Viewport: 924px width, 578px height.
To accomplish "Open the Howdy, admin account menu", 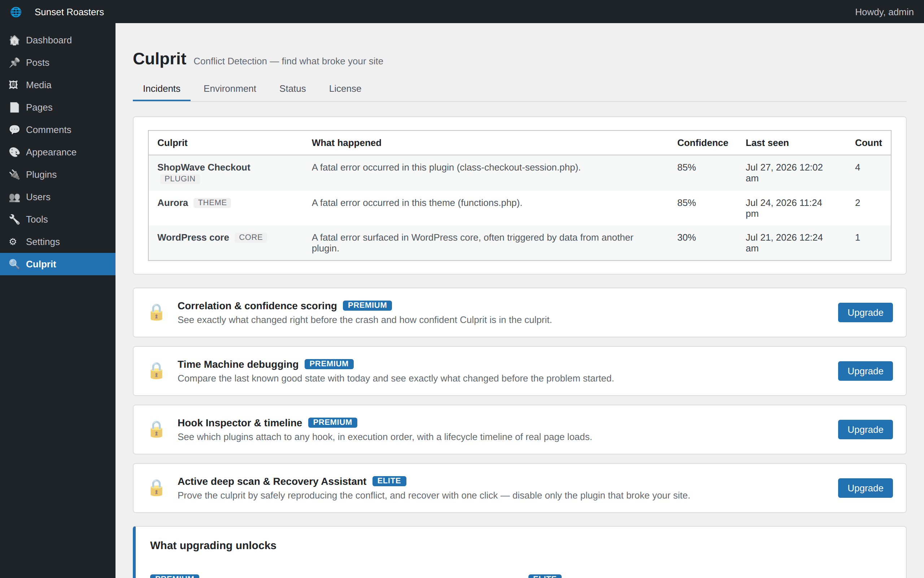I will click(884, 12).
